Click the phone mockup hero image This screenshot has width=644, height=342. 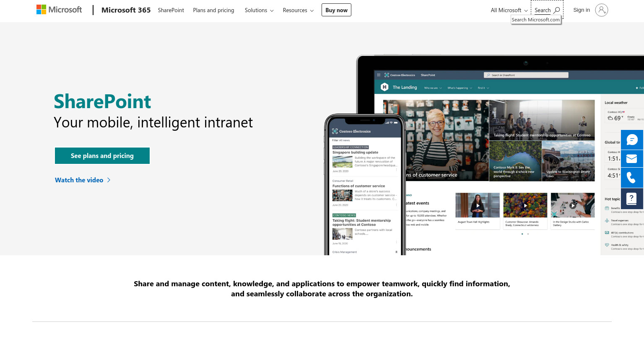[x=365, y=185]
